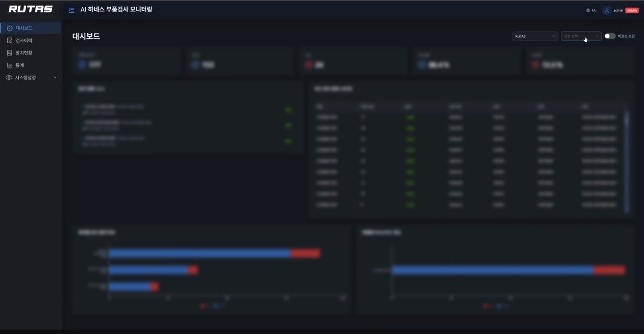Open the 공장 선택 factory dropdown
The height and width of the screenshot is (334, 644).
pyautogui.click(x=581, y=36)
